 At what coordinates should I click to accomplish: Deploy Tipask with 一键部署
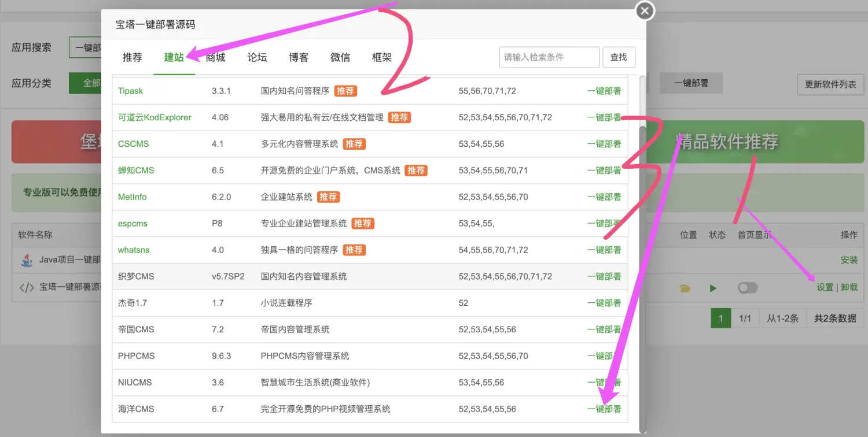coord(604,91)
